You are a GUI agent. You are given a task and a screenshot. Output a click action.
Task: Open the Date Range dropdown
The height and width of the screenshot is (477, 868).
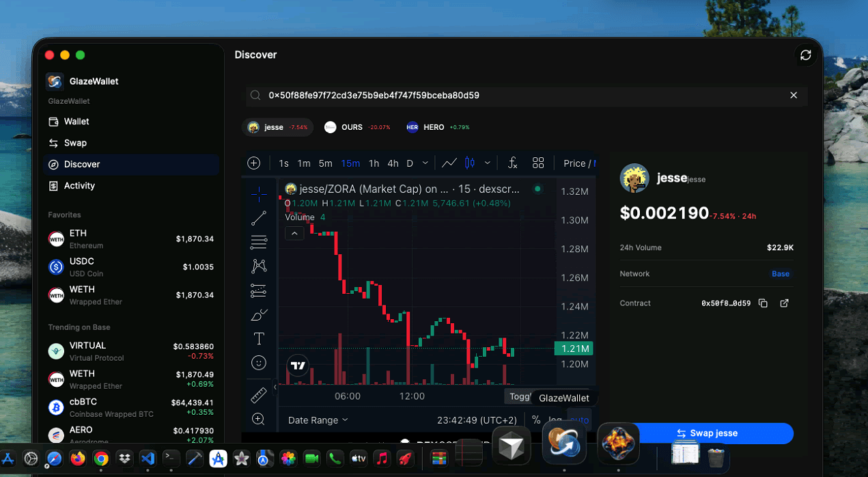(x=318, y=420)
